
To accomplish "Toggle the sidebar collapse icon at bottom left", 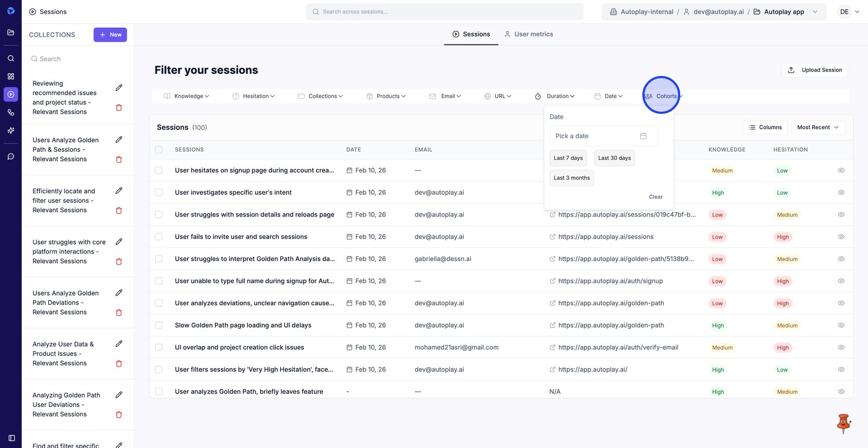I will [11, 438].
